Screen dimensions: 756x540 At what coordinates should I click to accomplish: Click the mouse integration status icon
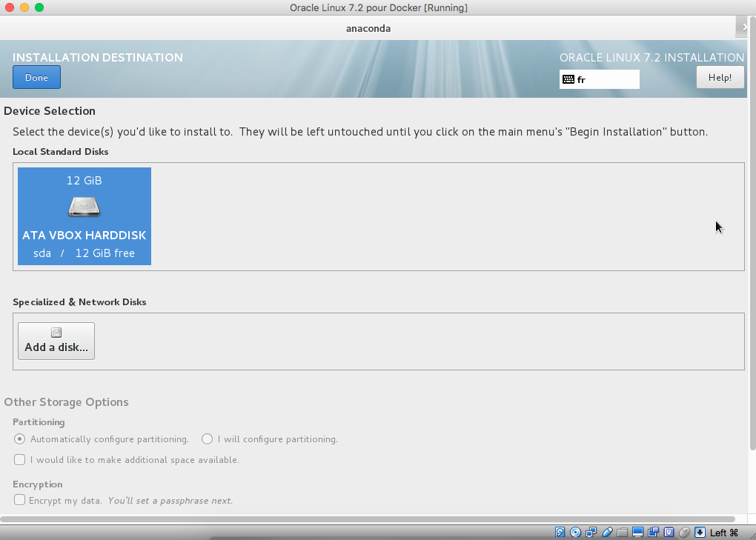pos(684,533)
